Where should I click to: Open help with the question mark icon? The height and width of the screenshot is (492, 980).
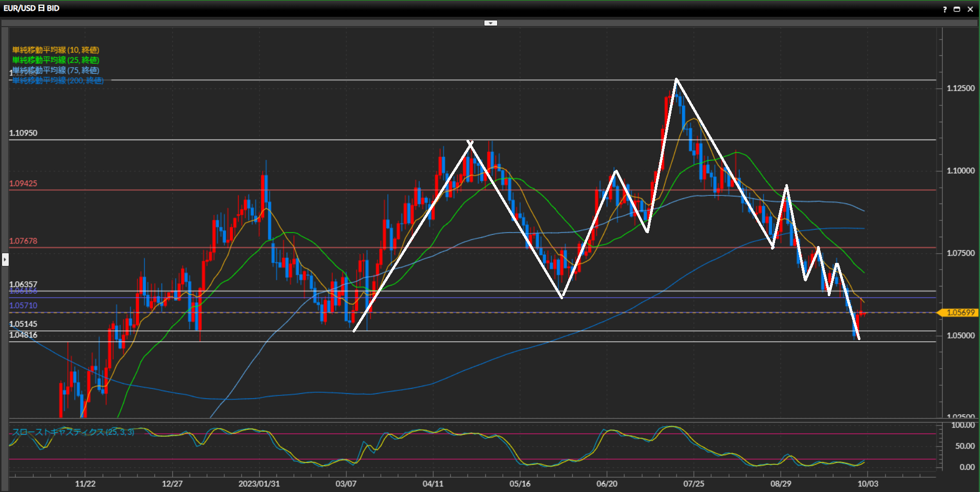click(945, 9)
